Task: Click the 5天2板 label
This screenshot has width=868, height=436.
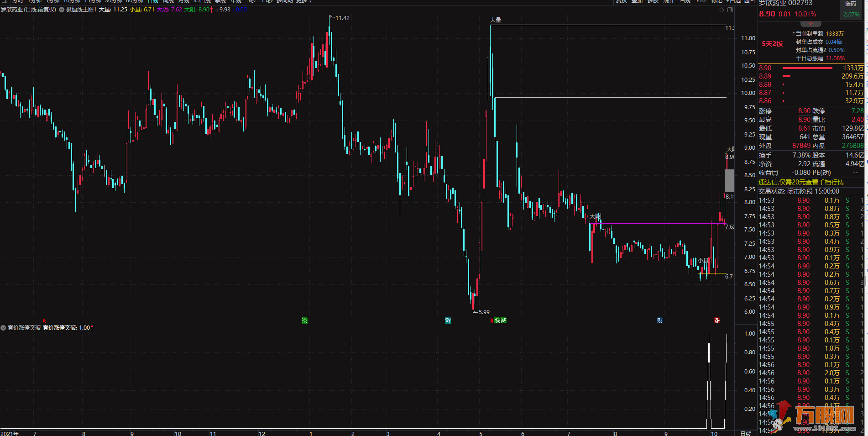Action: pos(772,44)
